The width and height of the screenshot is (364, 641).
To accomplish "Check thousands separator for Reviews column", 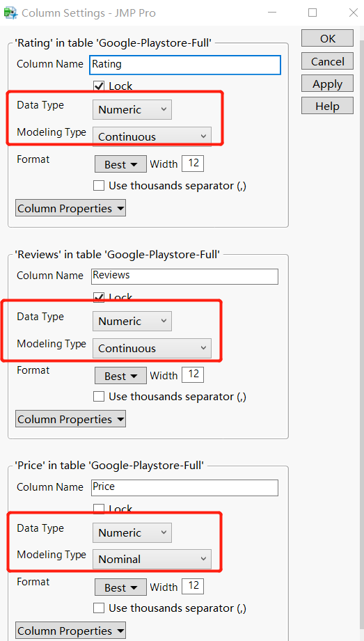I will tap(99, 397).
